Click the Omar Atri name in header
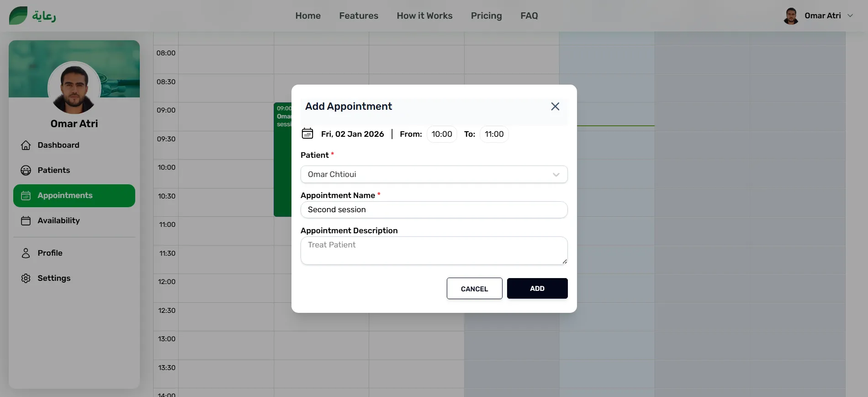This screenshot has height=397, width=868. [822, 16]
